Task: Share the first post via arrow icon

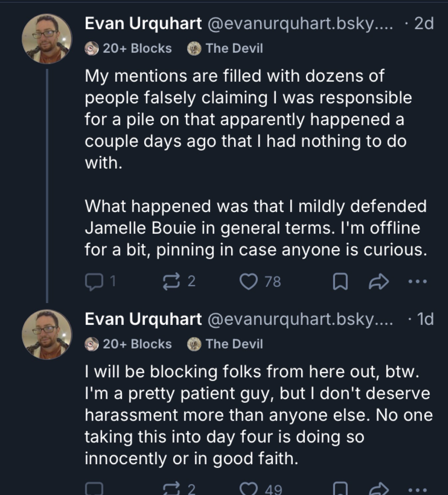Action: (x=379, y=282)
